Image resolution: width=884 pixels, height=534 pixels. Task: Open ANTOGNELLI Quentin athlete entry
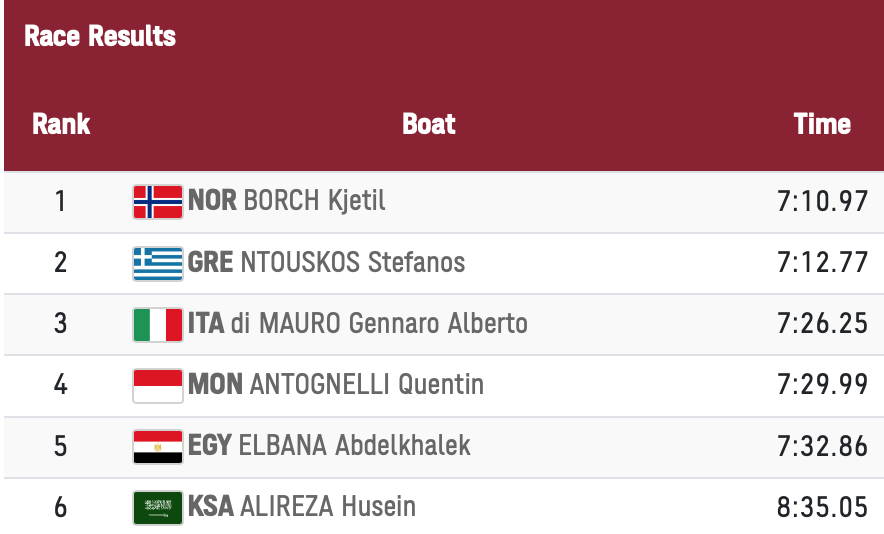tap(366, 385)
